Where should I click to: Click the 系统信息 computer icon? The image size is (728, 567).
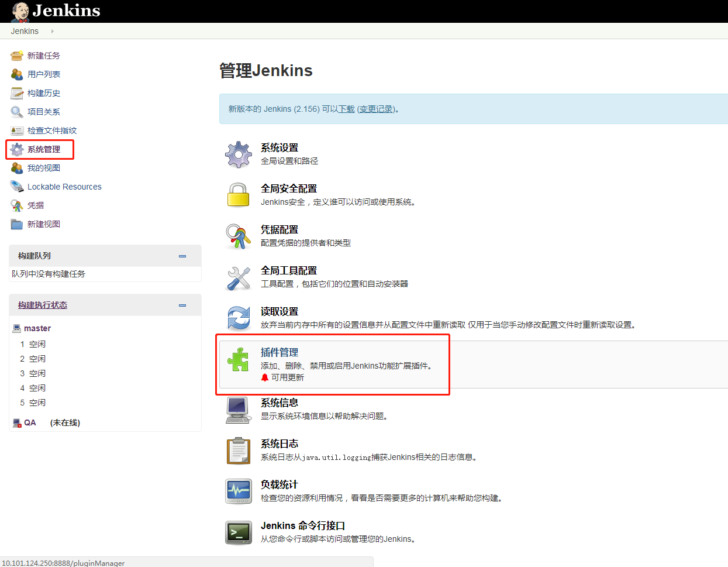239,410
